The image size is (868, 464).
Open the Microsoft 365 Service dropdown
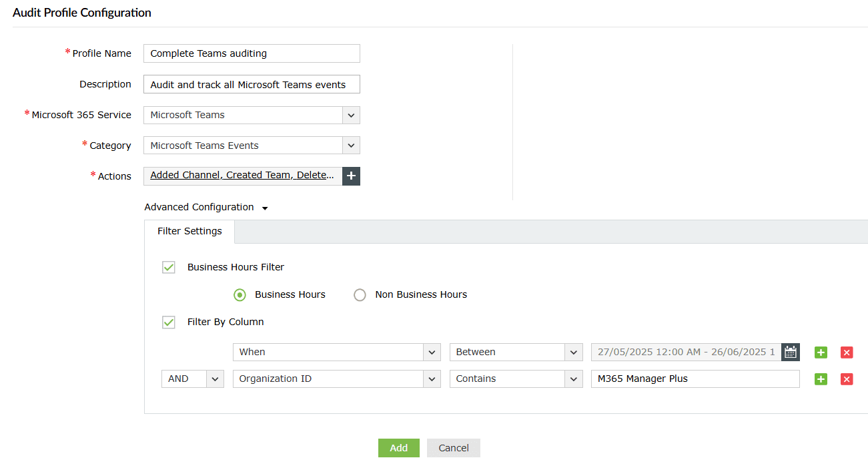point(351,115)
